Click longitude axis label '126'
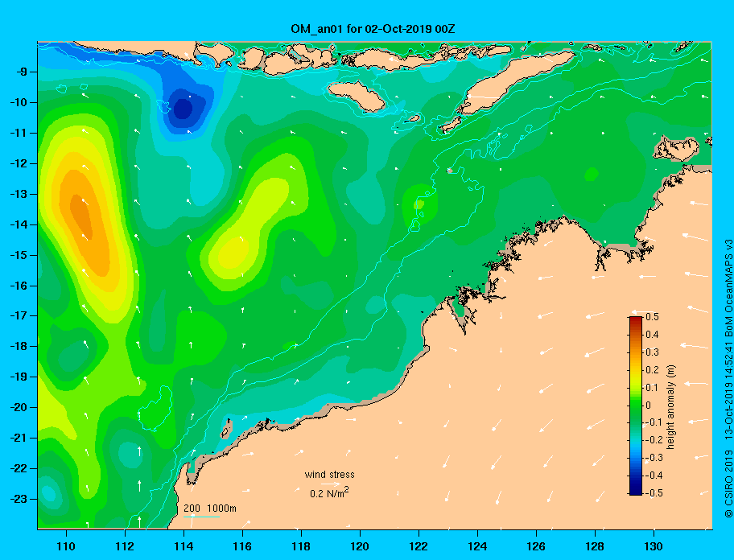734x560 pixels. pyautogui.click(x=536, y=546)
